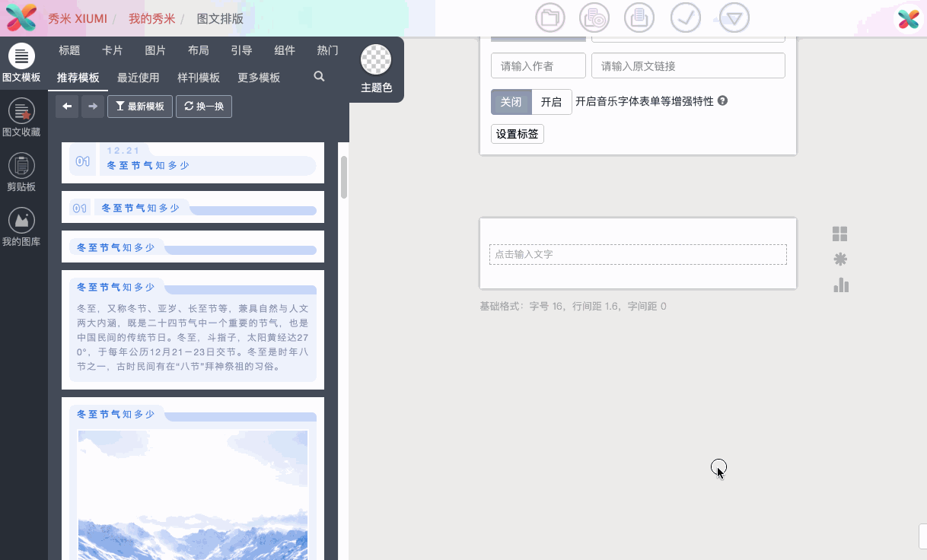Image resolution: width=927 pixels, height=560 pixels.
Task: Click the 请输入作者 author field
Action: pos(539,65)
